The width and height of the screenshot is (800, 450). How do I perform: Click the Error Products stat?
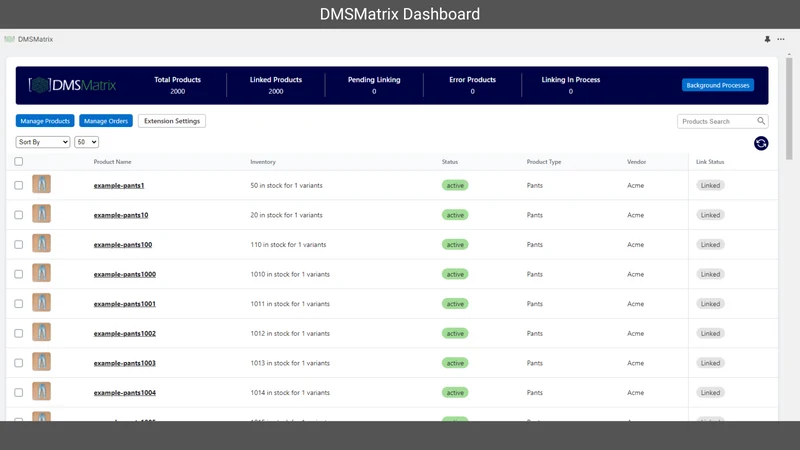tap(472, 85)
